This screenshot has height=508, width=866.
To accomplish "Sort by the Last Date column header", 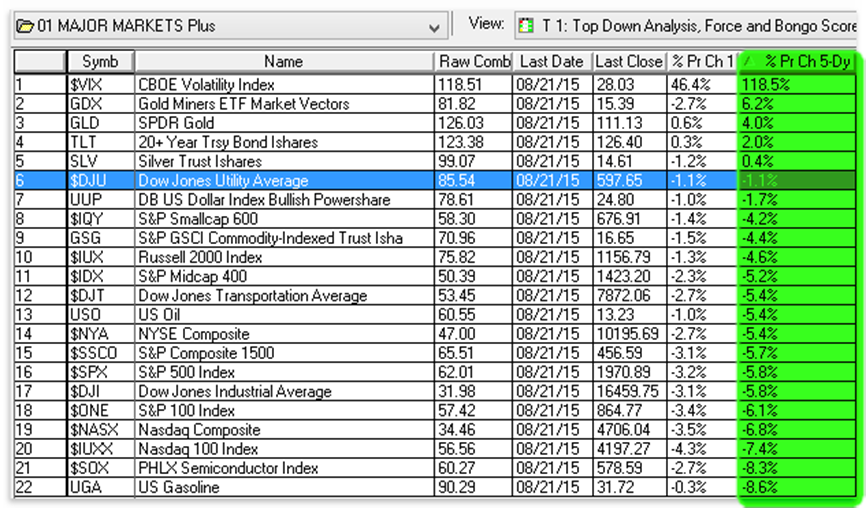I will click(x=552, y=61).
